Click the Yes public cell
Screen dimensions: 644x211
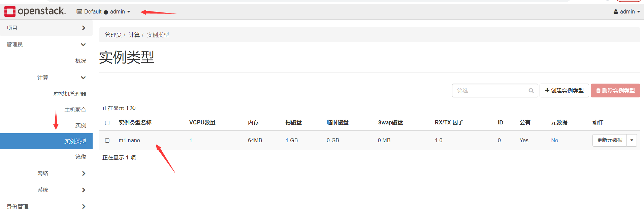pyautogui.click(x=524, y=140)
